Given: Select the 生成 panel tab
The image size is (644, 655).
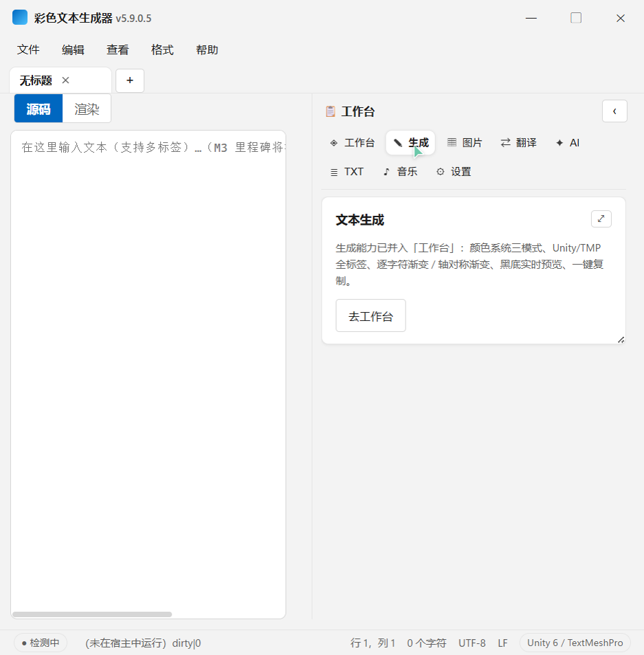Looking at the screenshot, I should pos(410,143).
